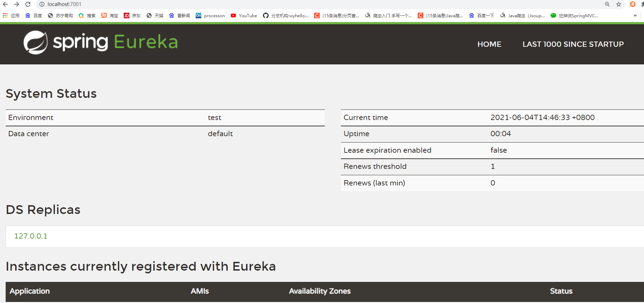Open the 百度 bookmark
644x303 pixels.
point(33,15)
